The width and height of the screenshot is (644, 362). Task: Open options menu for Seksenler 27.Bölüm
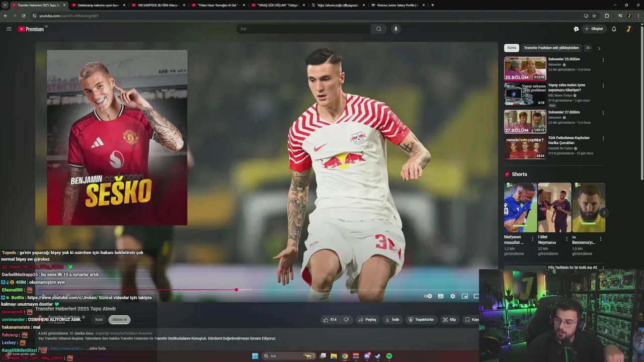(x=603, y=113)
